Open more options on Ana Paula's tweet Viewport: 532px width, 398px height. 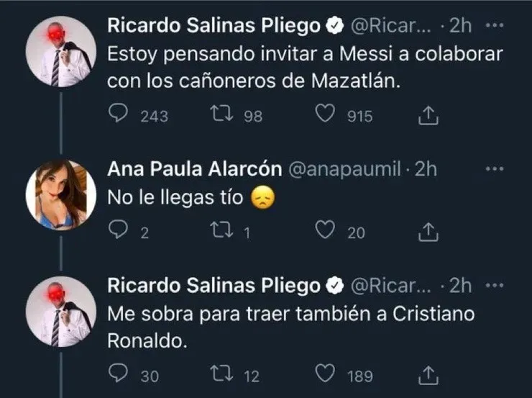tap(495, 168)
